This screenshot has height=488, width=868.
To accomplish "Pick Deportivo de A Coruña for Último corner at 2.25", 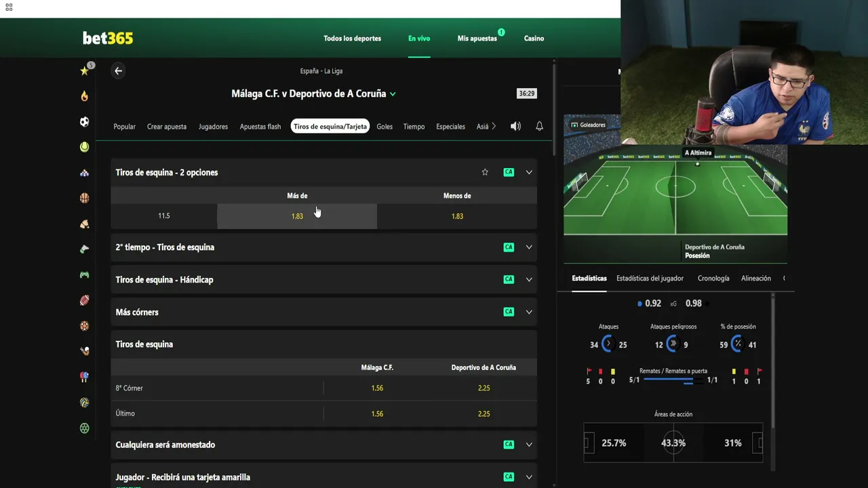I will (484, 413).
